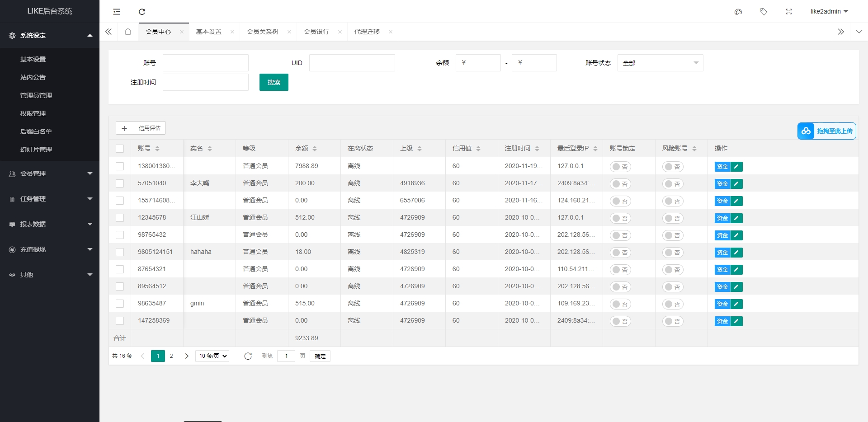
Task: Collapse the sidebar with the hamburger icon
Action: pyautogui.click(x=117, y=12)
